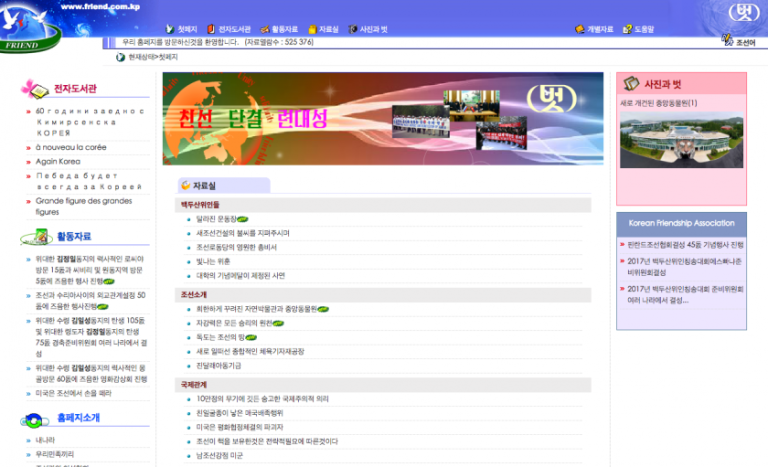The height and width of the screenshot is (467, 768).
Task: Open 자강력은 모든 승리의 원천 article
Action: 234,323
